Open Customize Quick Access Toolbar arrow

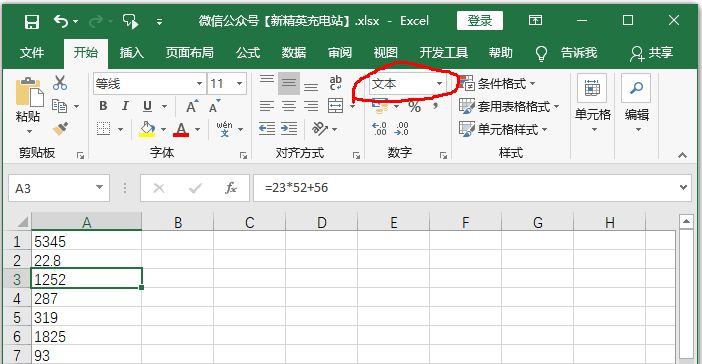[x=159, y=21]
